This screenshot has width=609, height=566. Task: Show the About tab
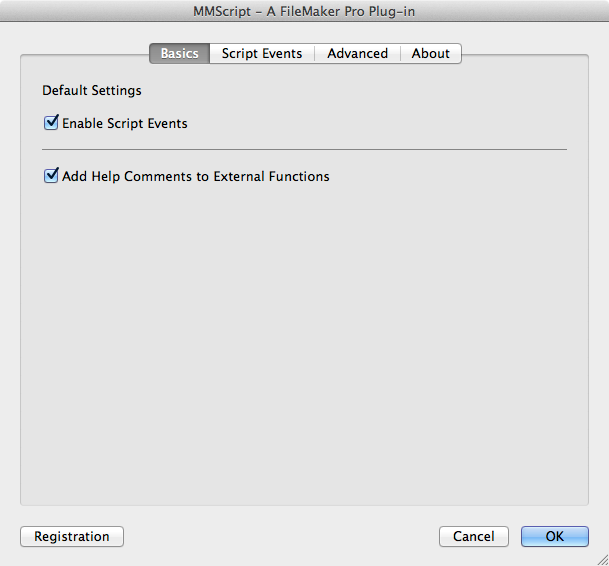point(431,53)
